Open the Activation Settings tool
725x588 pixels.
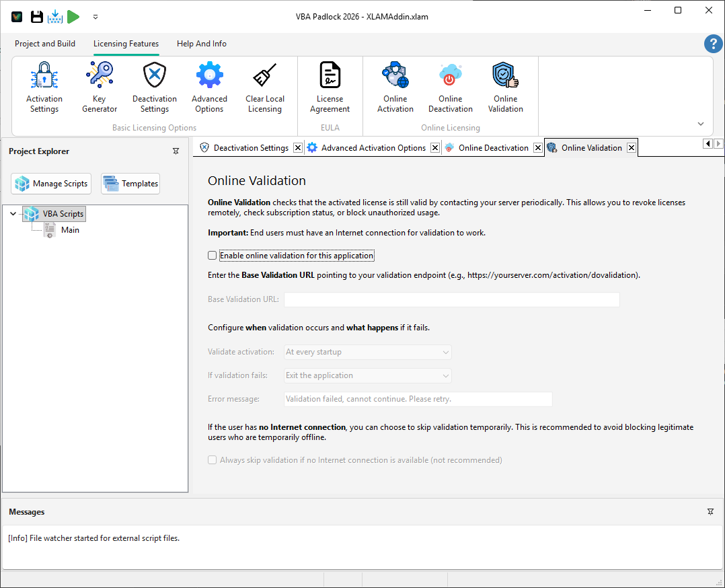click(44, 86)
